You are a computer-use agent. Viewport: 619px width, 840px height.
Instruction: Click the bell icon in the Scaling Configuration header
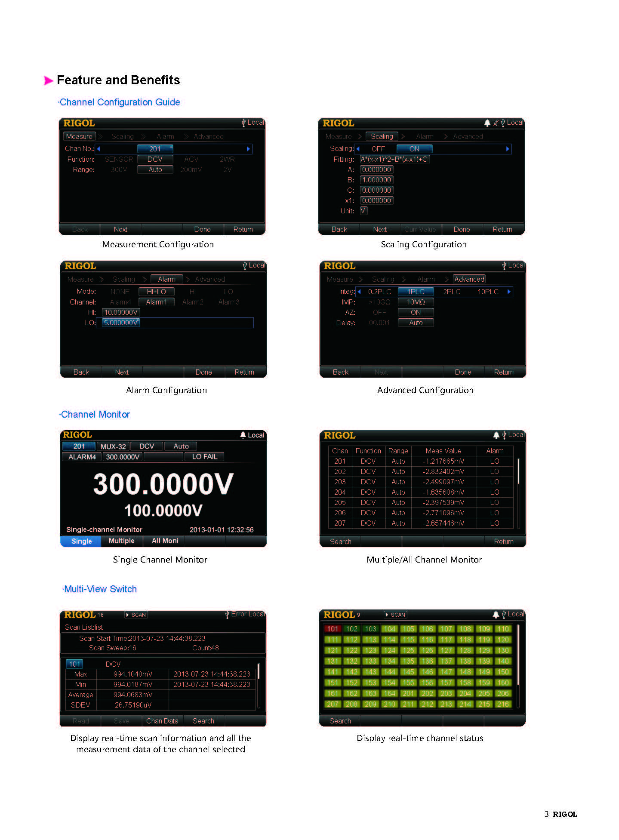tap(487, 123)
